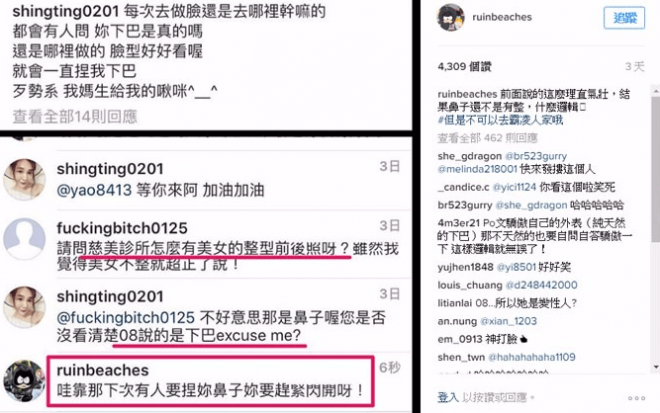Image resolution: width=660 pixels, height=413 pixels.
Task: Open ruinbeaches avatar in bottom comment
Action: tap(24, 381)
